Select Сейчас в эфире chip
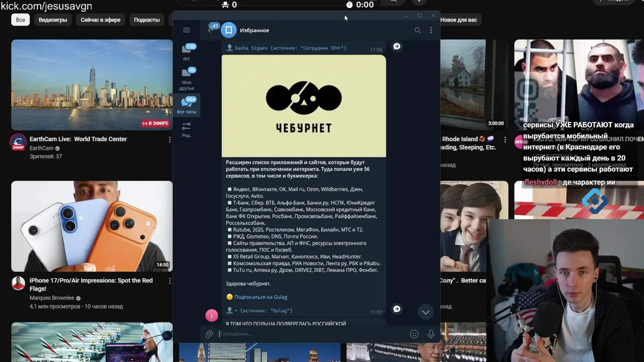This screenshot has width=644, height=362. (101, 20)
